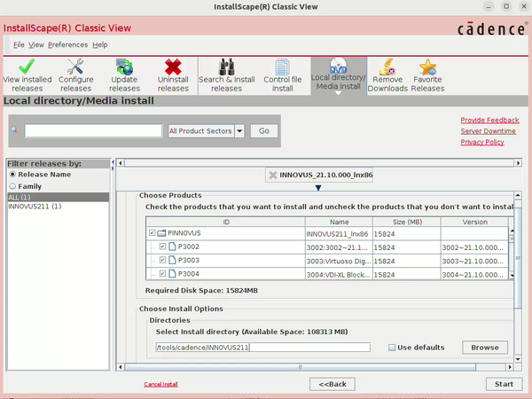Open the All Product Sectors dropdown
The width and height of the screenshot is (532, 399).
click(x=206, y=131)
